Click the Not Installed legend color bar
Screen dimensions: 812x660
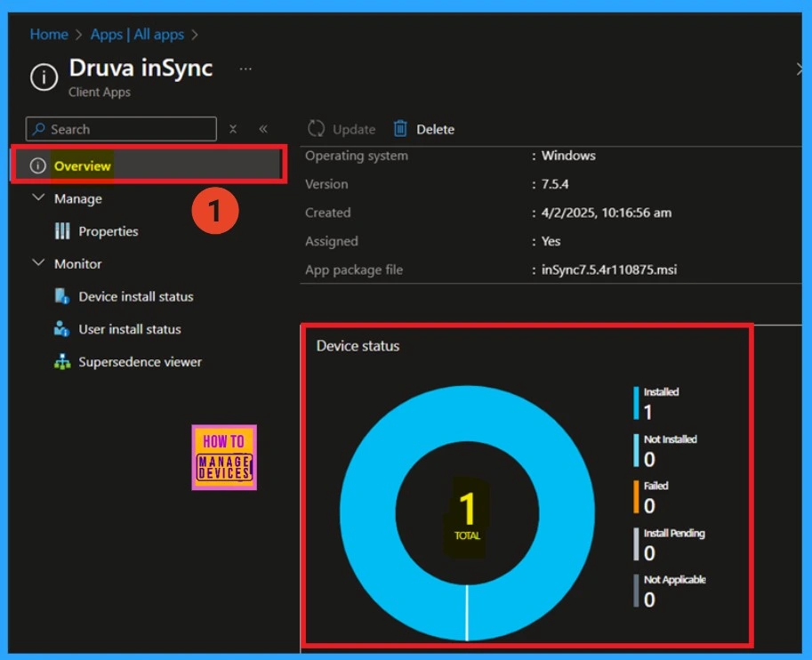tap(636, 450)
